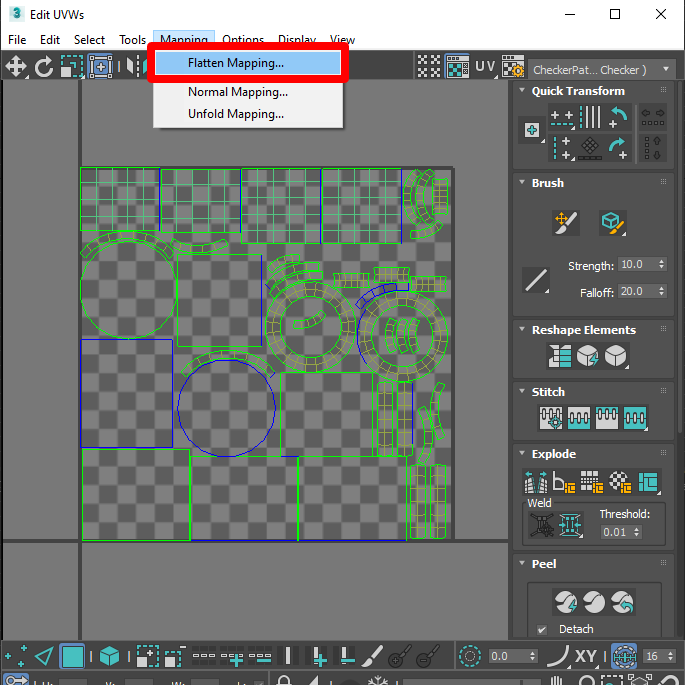The image size is (685, 685).
Task: Toggle the show map checker tile icon
Action: point(457,66)
